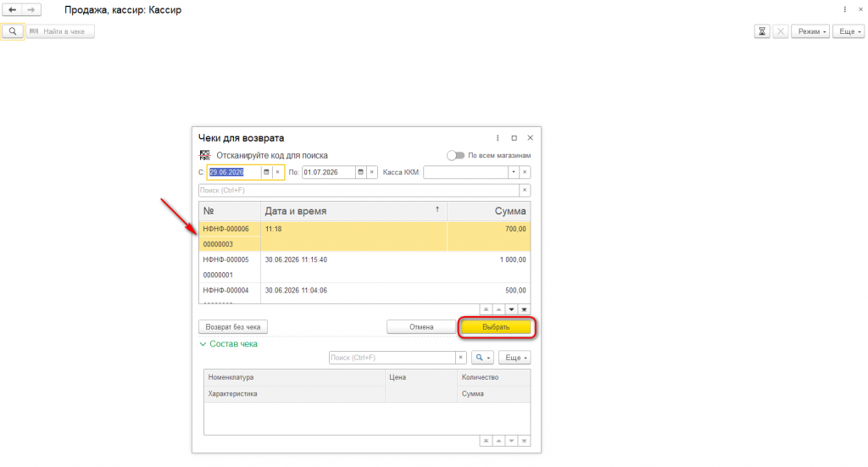Click the yellow 'Выбрать' button
This screenshot has height=467, width=868.
tap(496, 327)
